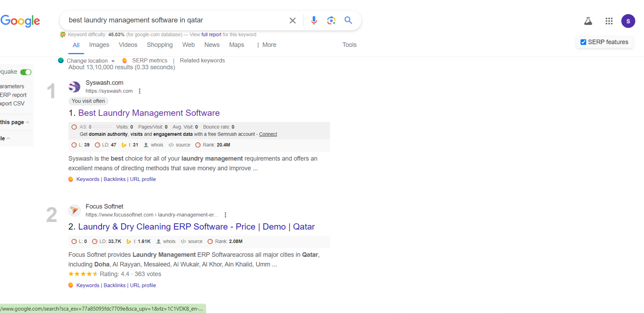The width and height of the screenshot is (644, 314).
Task: Open the More search filters menu
Action: (266, 45)
